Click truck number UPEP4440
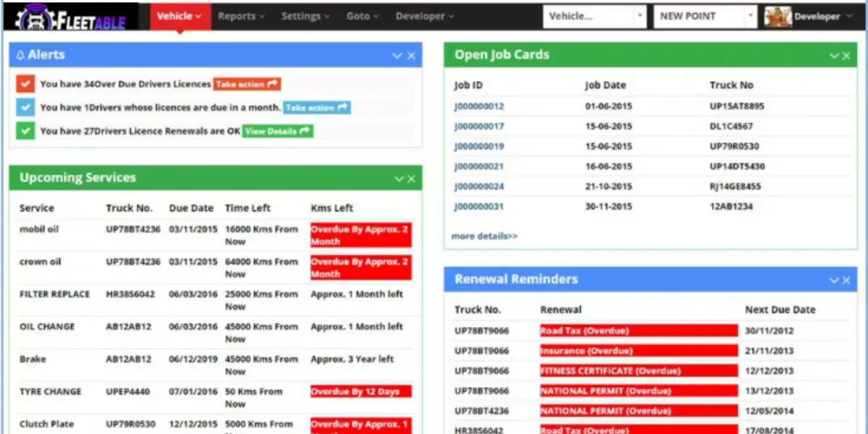This screenshot has width=868, height=434. click(x=129, y=392)
